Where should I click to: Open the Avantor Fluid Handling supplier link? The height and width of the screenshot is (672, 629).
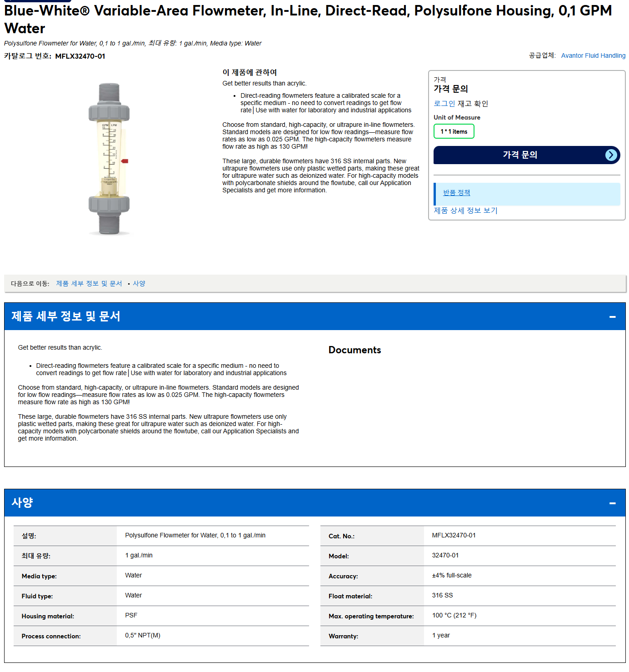point(593,55)
